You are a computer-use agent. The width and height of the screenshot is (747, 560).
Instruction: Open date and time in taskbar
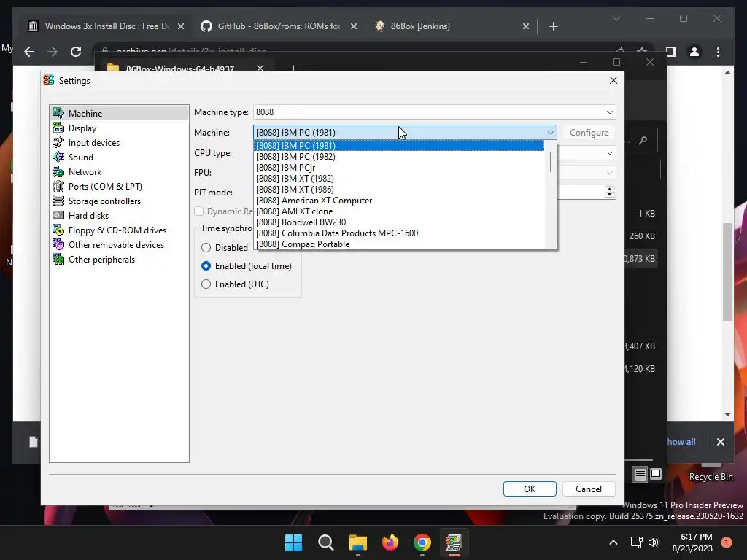[692, 542]
